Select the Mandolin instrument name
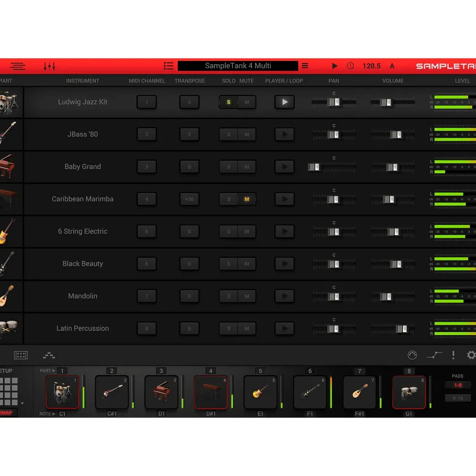 coord(83,296)
